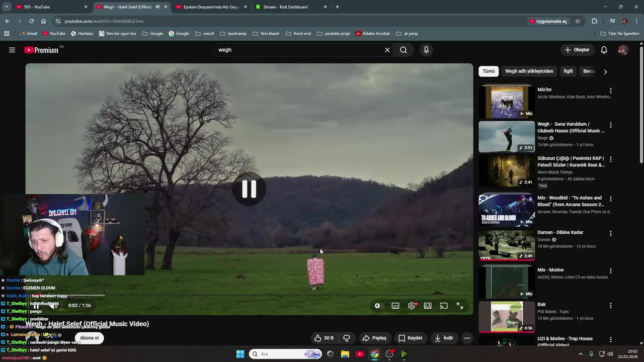Image resolution: width=644 pixels, height=362 pixels.
Task: Select the İlgili filter chip
Action: click(x=568, y=71)
